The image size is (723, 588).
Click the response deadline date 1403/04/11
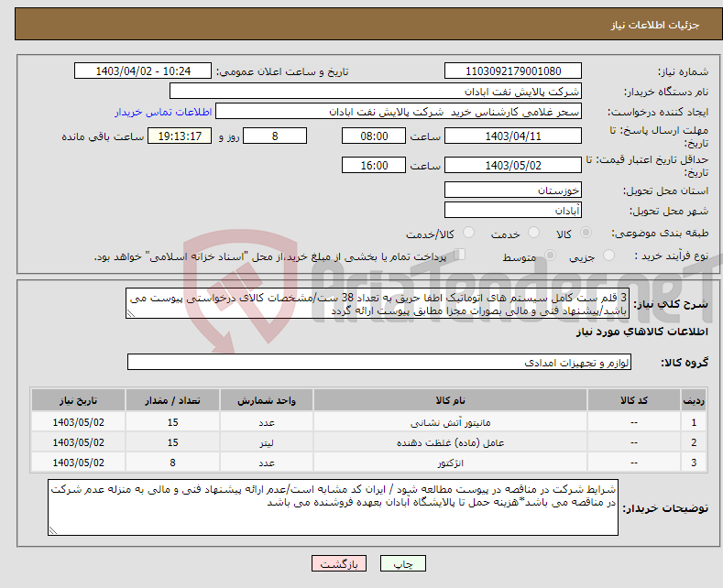click(513, 136)
